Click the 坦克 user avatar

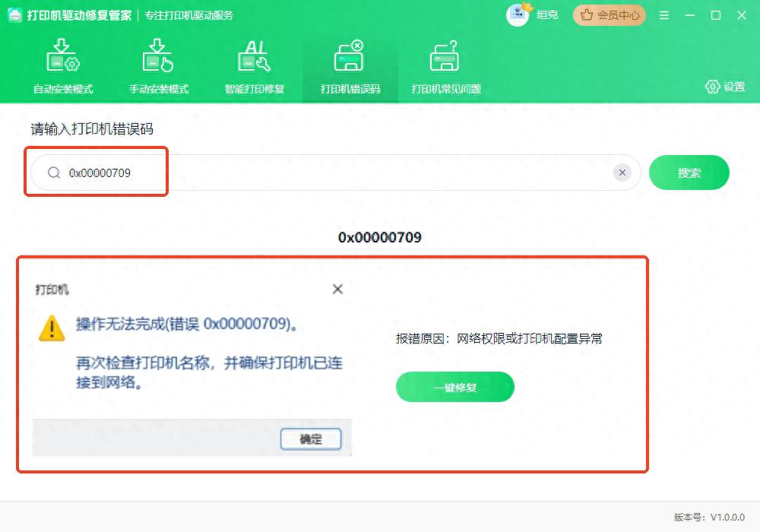tap(516, 14)
